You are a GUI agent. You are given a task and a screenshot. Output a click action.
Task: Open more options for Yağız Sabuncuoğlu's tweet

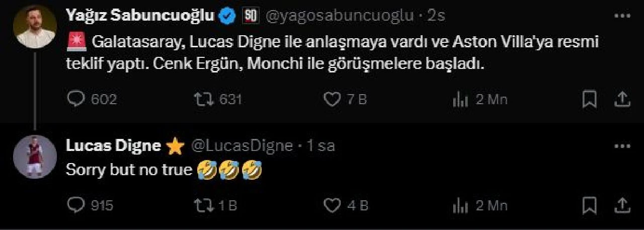tap(623, 16)
